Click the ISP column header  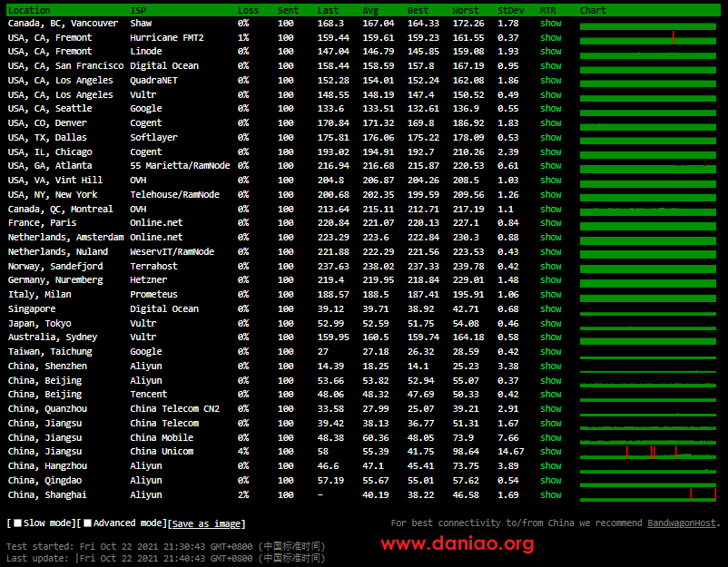tap(138, 10)
